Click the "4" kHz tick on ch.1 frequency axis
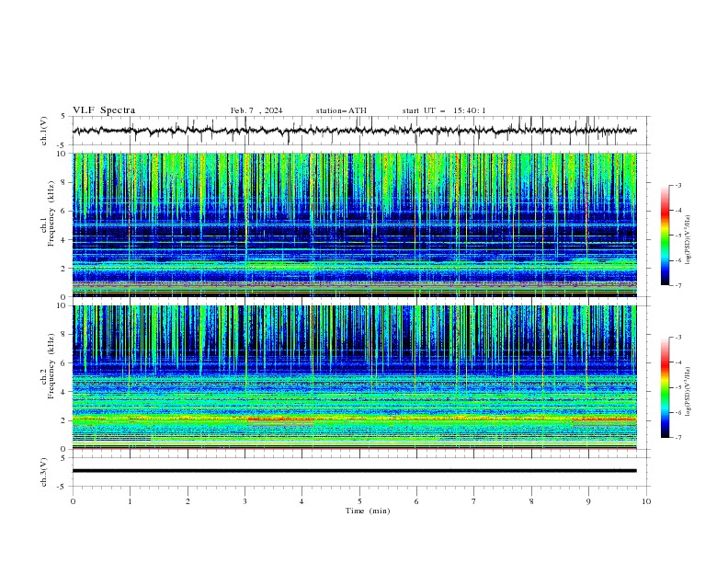Viewport: 728px width, 563px height. coord(65,240)
